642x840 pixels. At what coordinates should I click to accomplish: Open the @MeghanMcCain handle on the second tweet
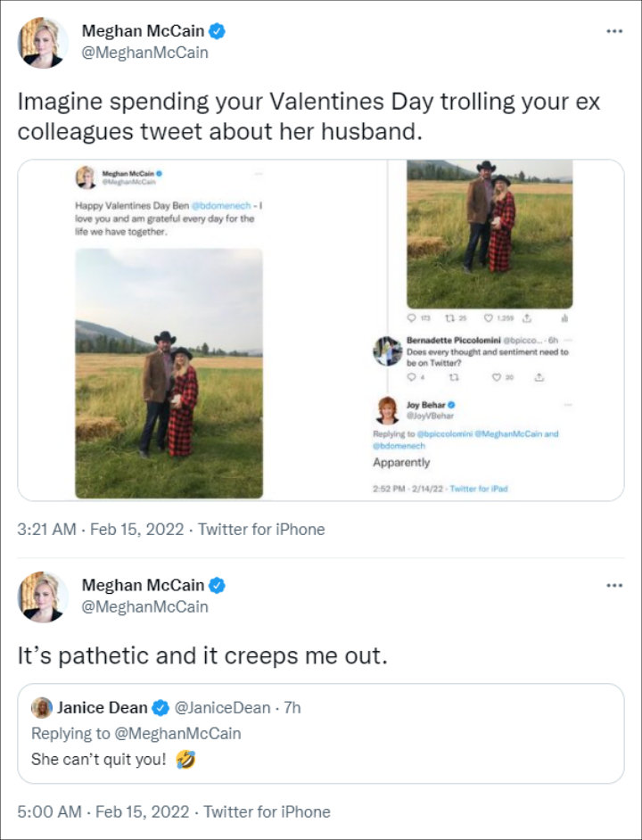(x=144, y=607)
